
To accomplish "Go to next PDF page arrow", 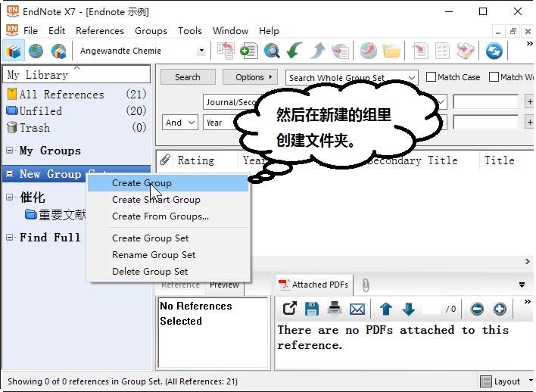I will pos(409,309).
